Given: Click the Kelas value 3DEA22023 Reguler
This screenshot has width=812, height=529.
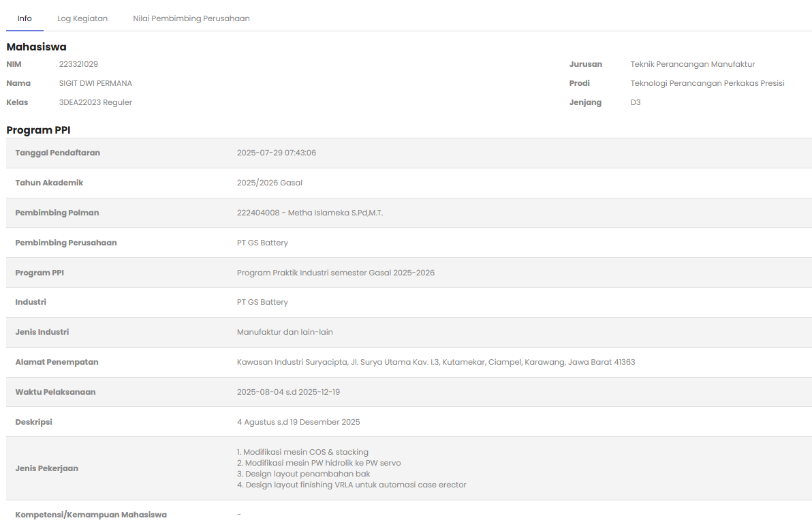Looking at the screenshot, I should (95, 102).
